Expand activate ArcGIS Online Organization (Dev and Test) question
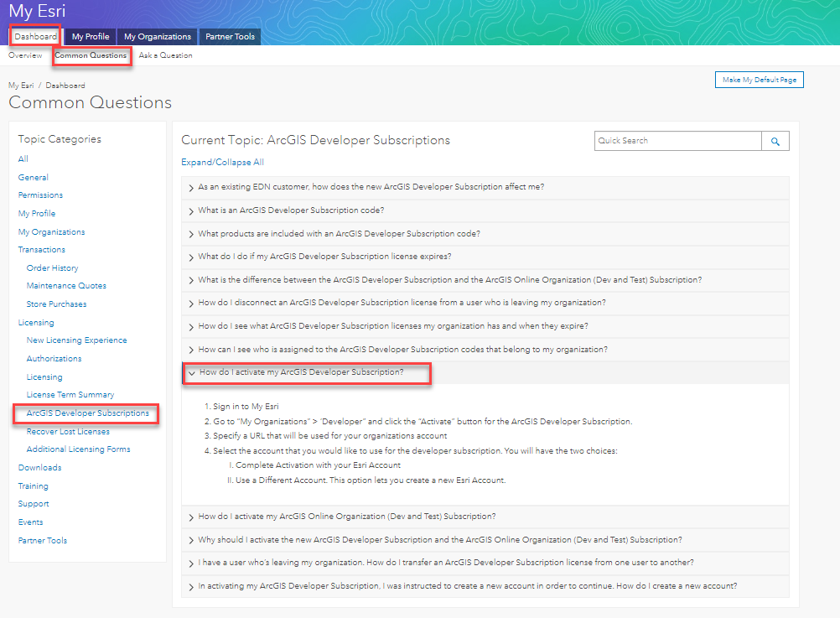 485,517
